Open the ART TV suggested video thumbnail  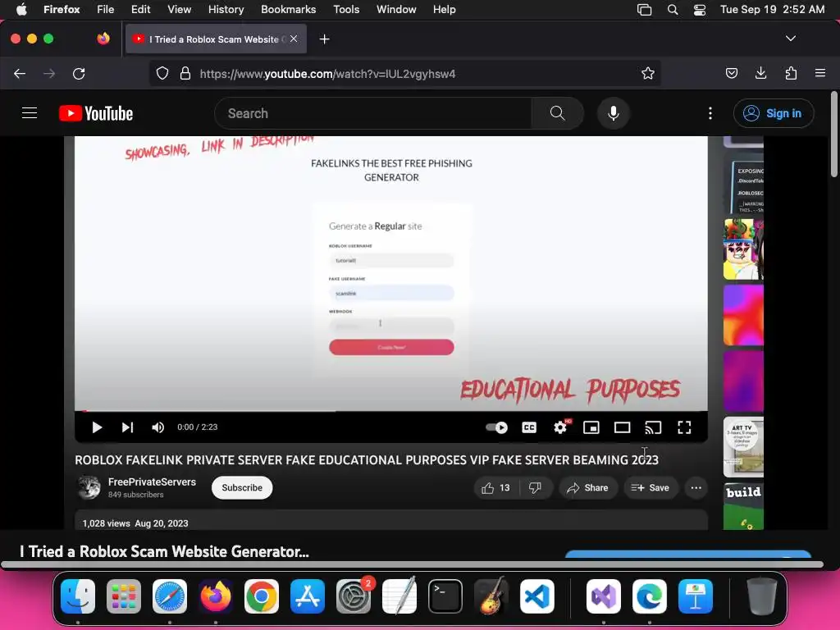[743, 447]
